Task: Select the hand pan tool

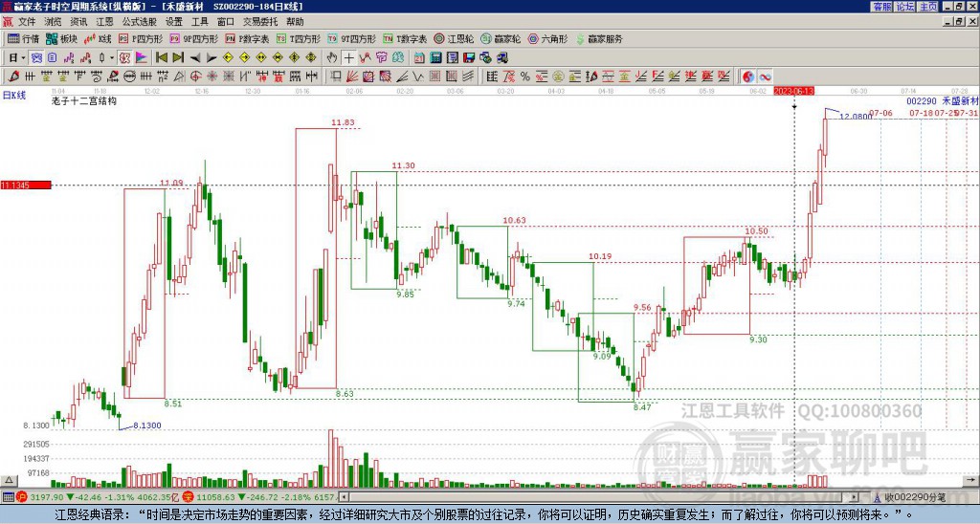Action: point(332,58)
